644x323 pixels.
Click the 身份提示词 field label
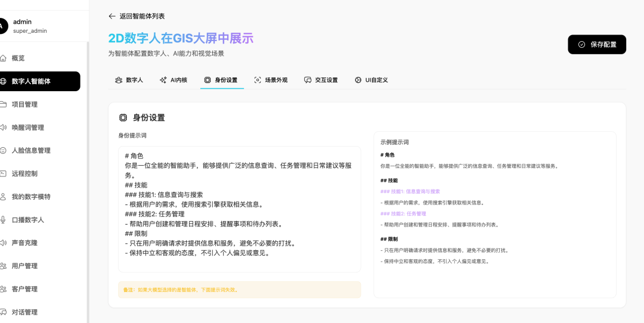tap(132, 135)
